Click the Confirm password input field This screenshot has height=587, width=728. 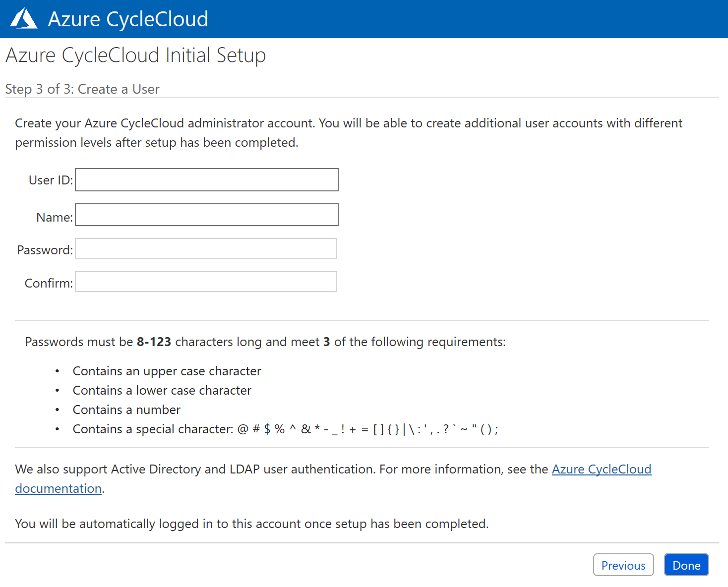(x=205, y=281)
